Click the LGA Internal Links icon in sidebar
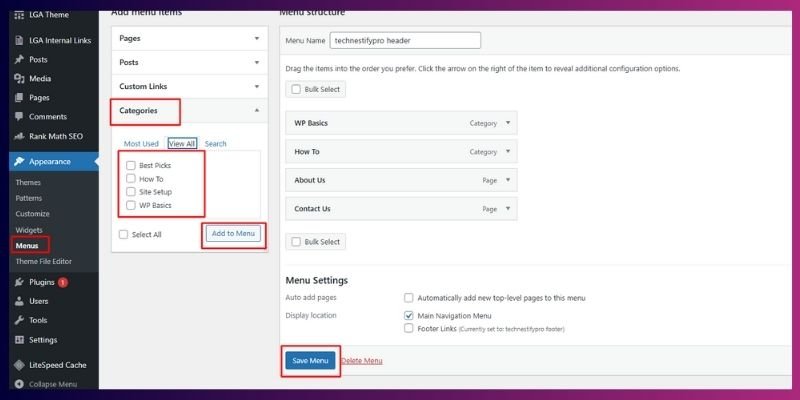Image resolution: width=800 pixels, height=400 pixels. tap(19, 40)
